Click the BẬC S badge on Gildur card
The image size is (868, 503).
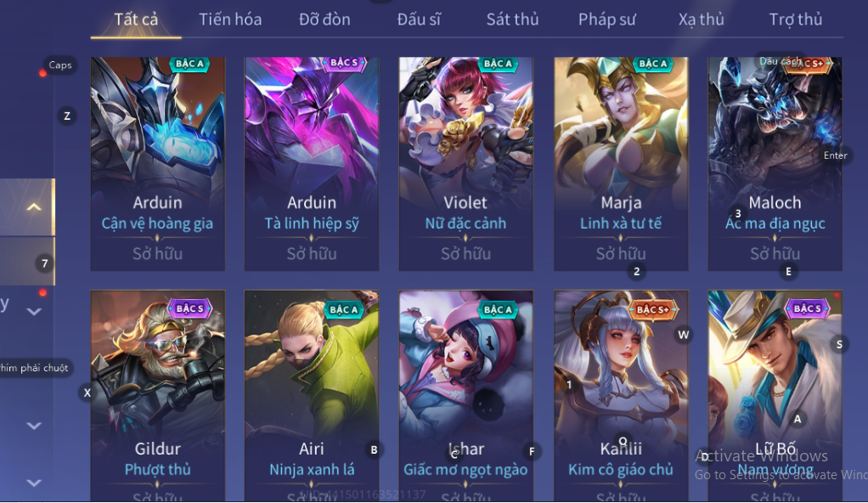[190, 308]
